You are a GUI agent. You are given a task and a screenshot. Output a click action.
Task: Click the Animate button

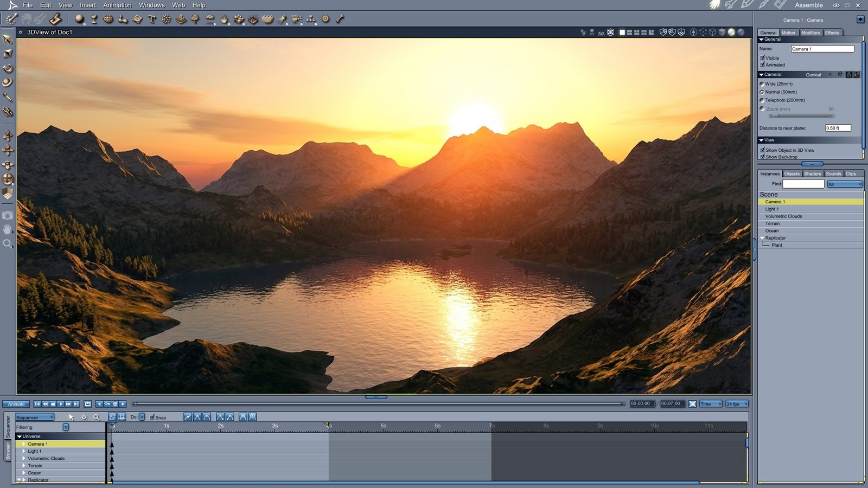tap(16, 404)
